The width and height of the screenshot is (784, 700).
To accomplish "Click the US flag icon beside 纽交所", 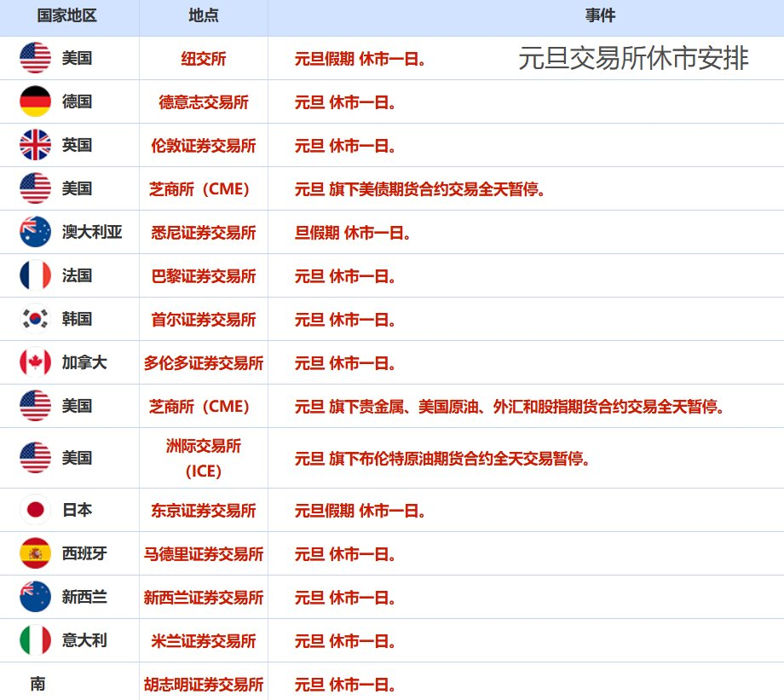I will point(33,58).
